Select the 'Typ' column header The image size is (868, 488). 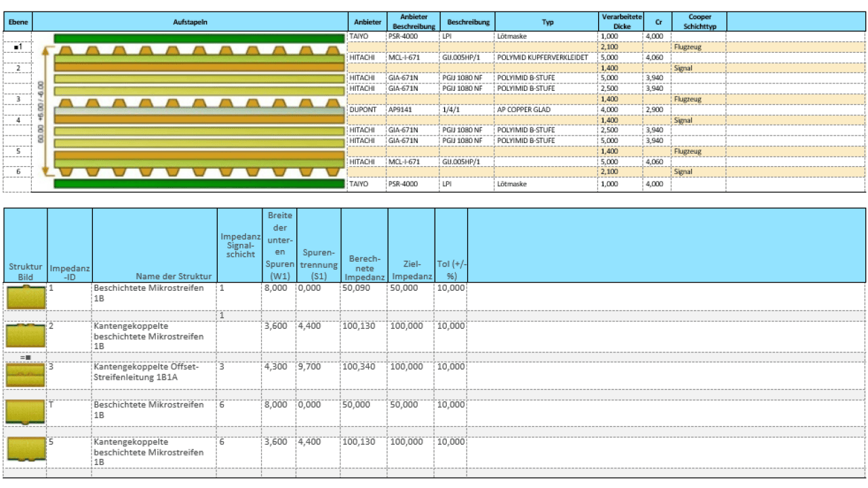(547, 22)
